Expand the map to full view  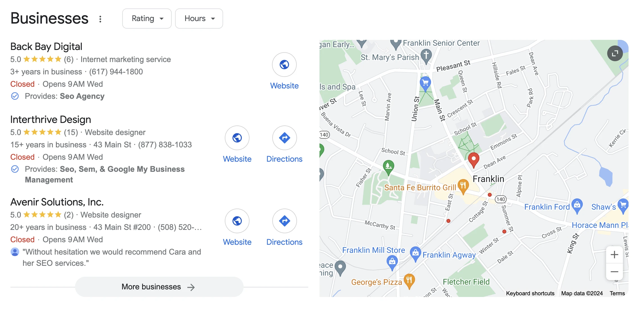(615, 53)
